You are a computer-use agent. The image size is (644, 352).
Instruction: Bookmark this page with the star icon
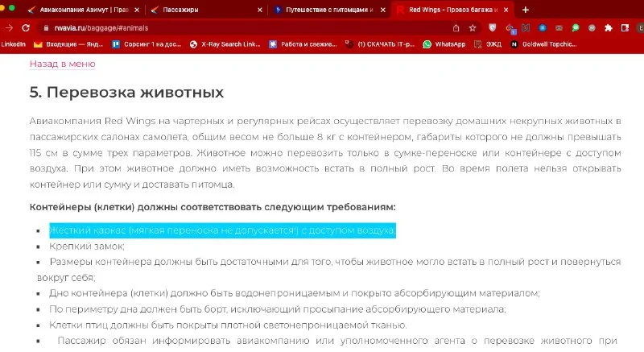pos(473,28)
